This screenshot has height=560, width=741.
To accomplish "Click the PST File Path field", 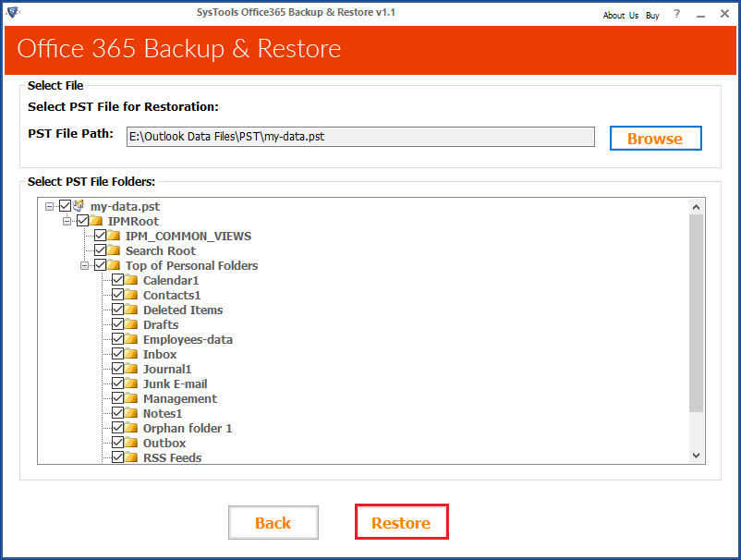I will click(x=360, y=137).
